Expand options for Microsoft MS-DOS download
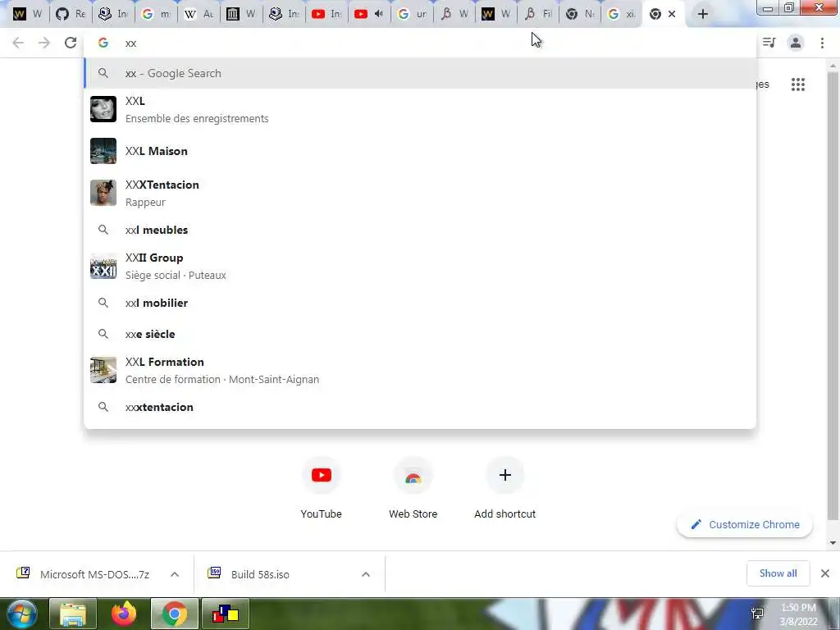This screenshot has height=630, width=840. [x=175, y=574]
